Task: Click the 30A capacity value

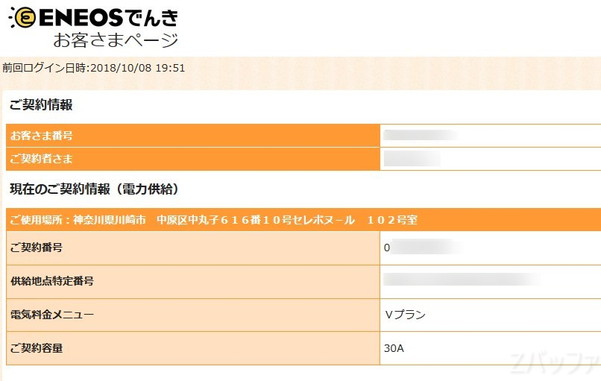Action: pos(394,348)
